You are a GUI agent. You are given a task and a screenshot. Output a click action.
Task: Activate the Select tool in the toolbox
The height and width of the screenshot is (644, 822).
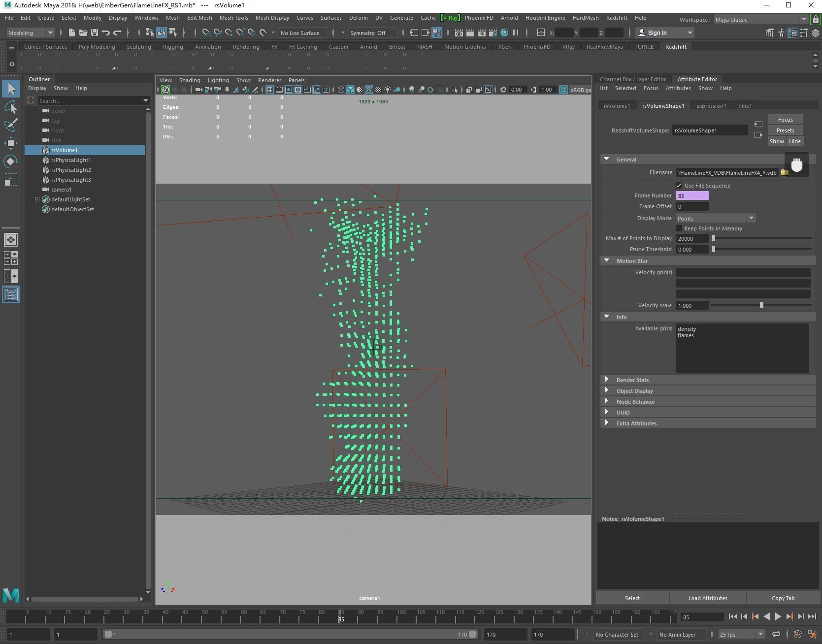11,89
